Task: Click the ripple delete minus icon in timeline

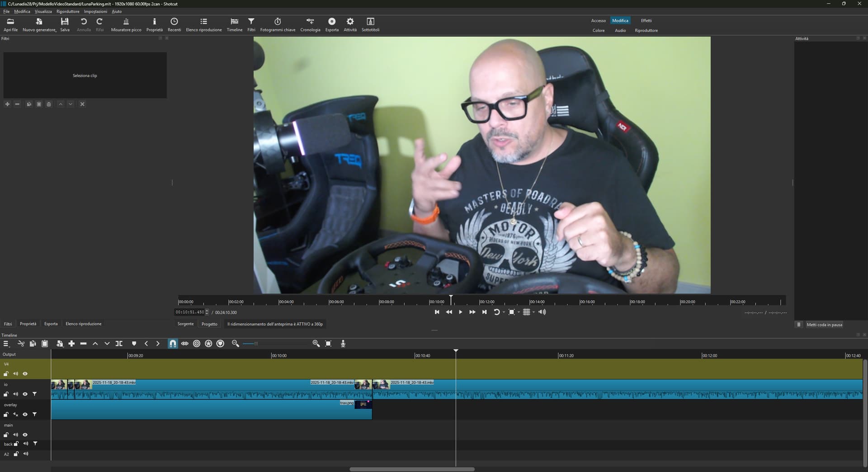Action: [83, 344]
